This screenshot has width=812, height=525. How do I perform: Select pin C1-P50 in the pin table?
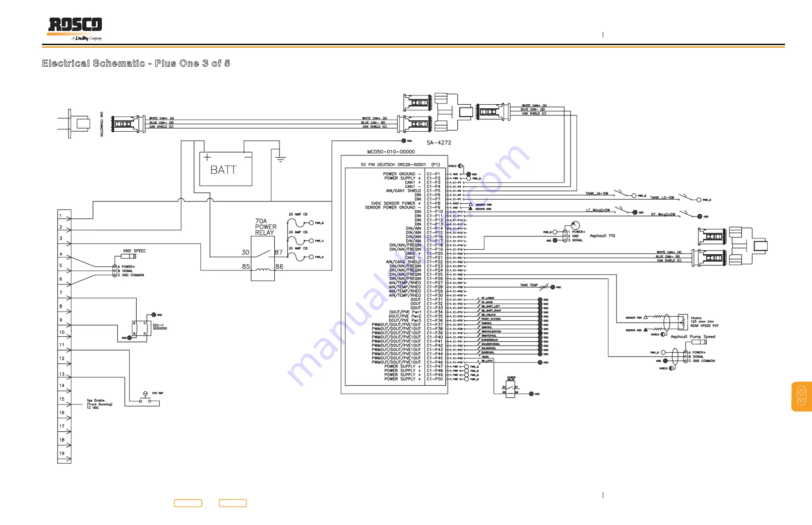[435, 379]
